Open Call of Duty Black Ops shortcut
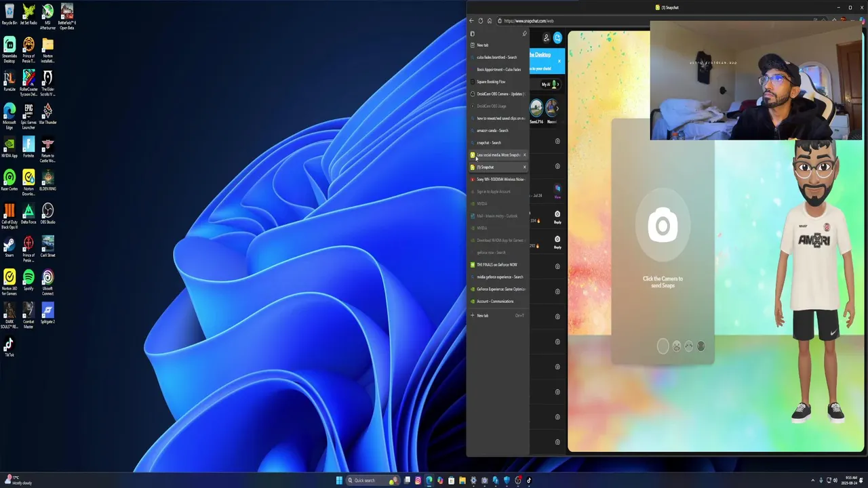Image resolution: width=868 pixels, height=488 pixels. coord(9,216)
